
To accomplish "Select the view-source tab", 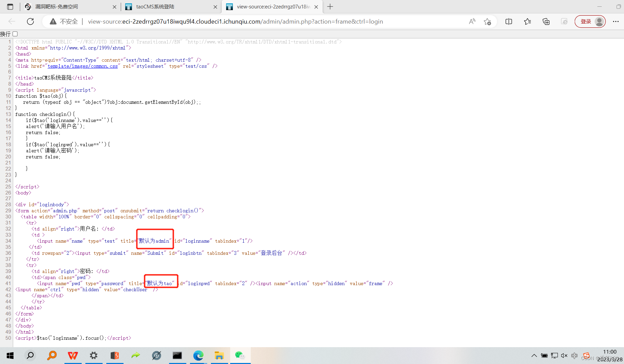I will coord(272,7).
